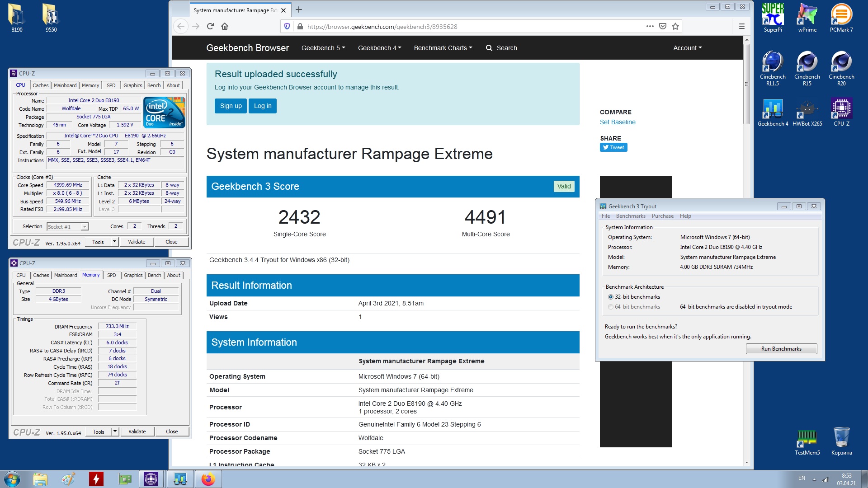The height and width of the screenshot is (488, 868).
Task: Open the CPU-Z desktop shortcut
Action: [x=841, y=113]
